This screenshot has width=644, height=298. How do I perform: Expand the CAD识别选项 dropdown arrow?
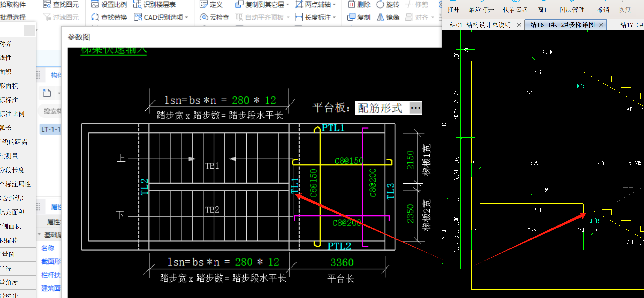(x=187, y=17)
